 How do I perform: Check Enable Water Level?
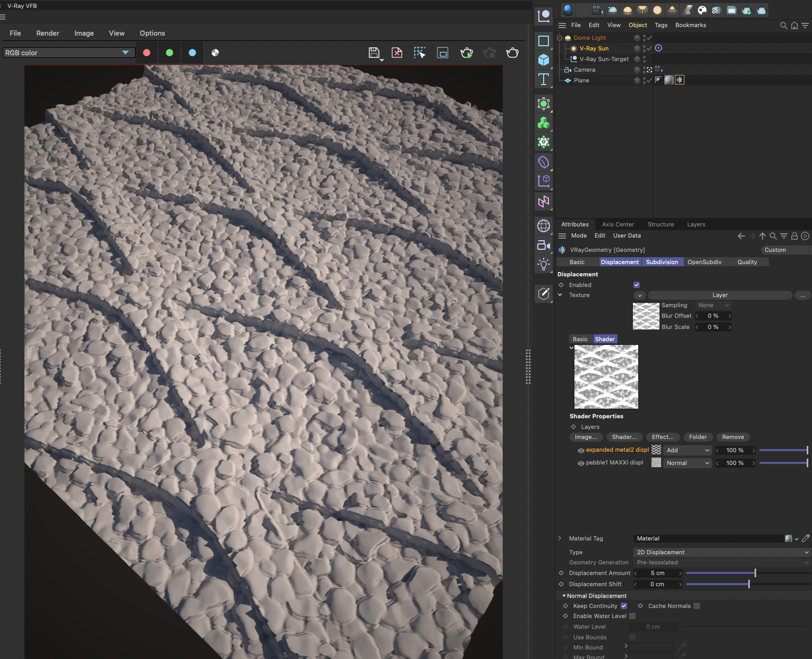pyautogui.click(x=632, y=616)
